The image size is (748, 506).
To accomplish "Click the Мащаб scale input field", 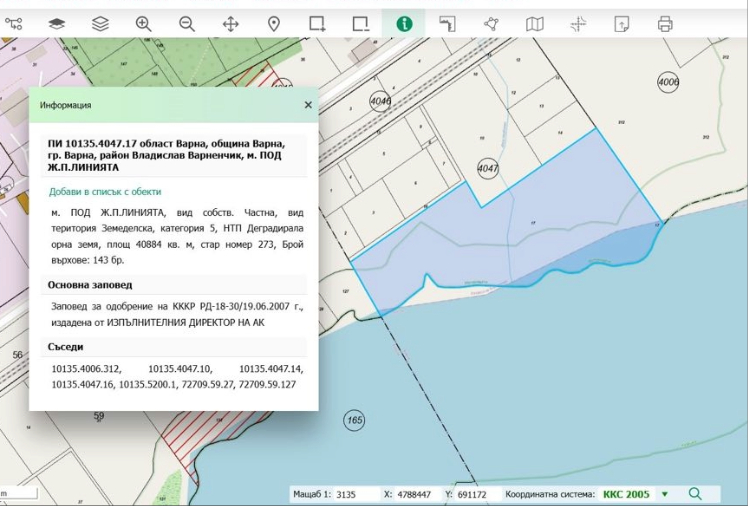I will click(355, 494).
